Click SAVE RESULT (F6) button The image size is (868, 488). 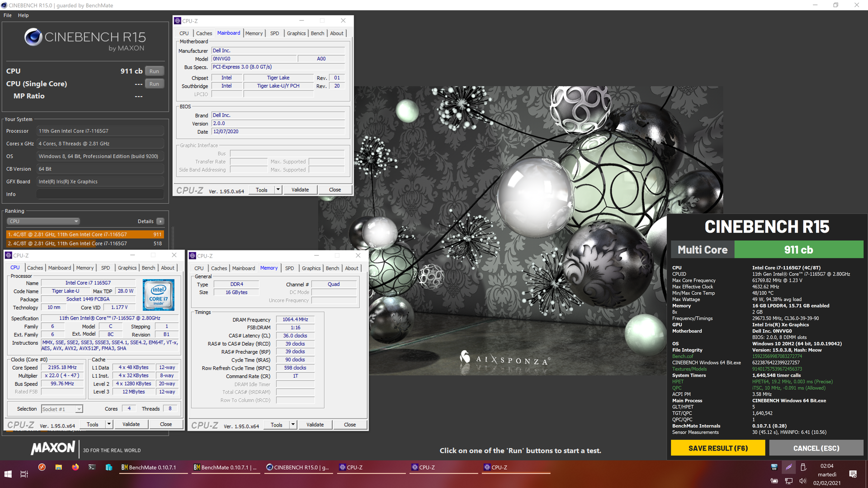click(x=718, y=448)
